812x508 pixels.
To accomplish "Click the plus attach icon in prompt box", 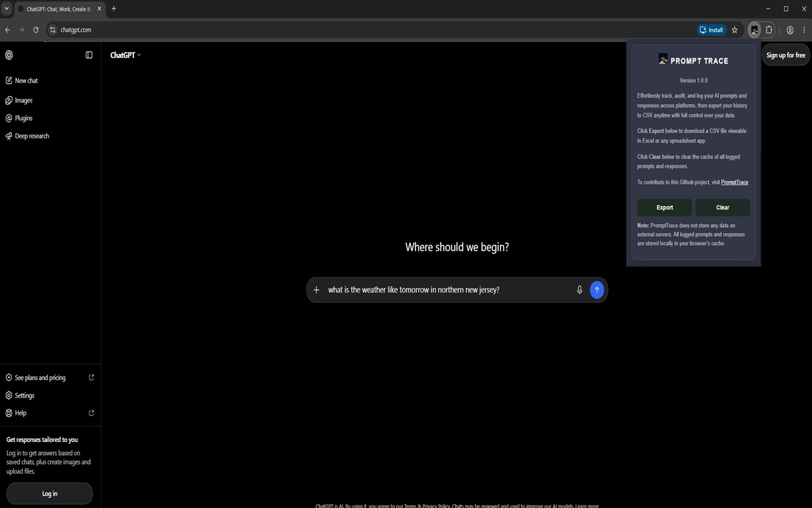I will [x=317, y=290].
